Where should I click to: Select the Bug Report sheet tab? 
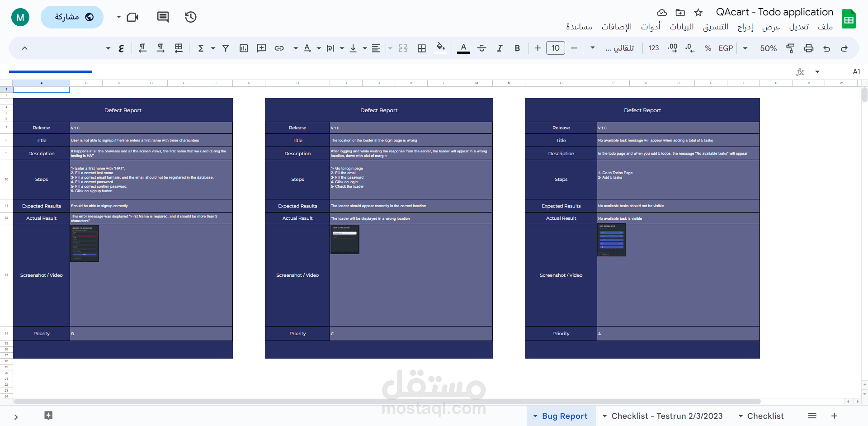click(560, 416)
